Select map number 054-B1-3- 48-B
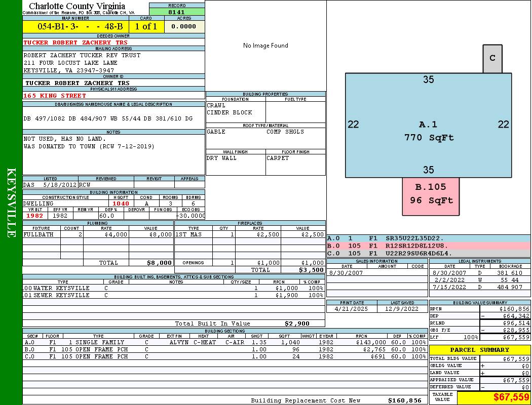 pos(80,26)
